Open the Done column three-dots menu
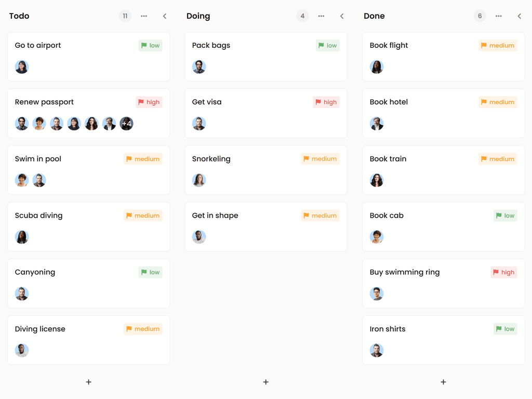 [499, 16]
